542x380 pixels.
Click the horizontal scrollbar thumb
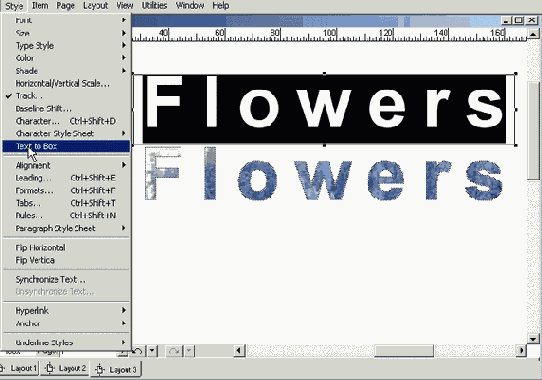coord(404,351)
